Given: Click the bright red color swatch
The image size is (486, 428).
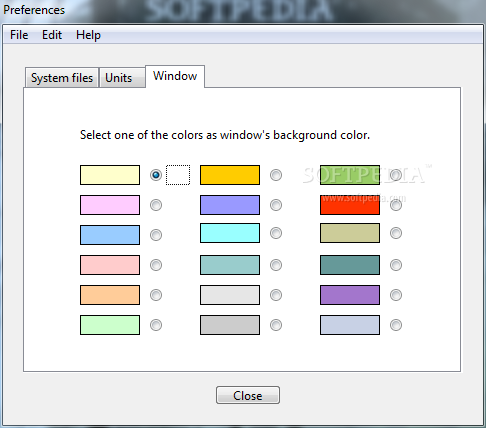Looking at the screenshot, I should (x=350, y=205).
